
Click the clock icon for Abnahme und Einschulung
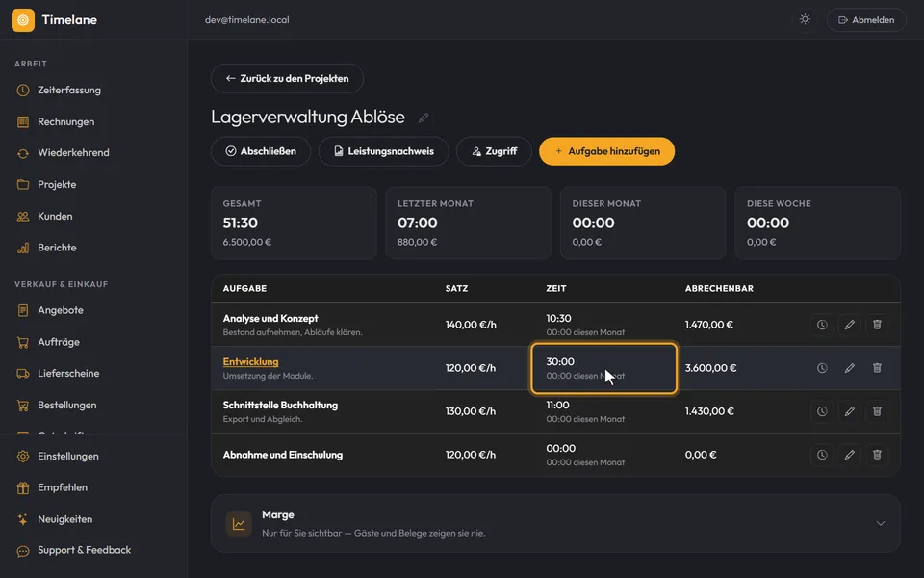tap(821, 455)
